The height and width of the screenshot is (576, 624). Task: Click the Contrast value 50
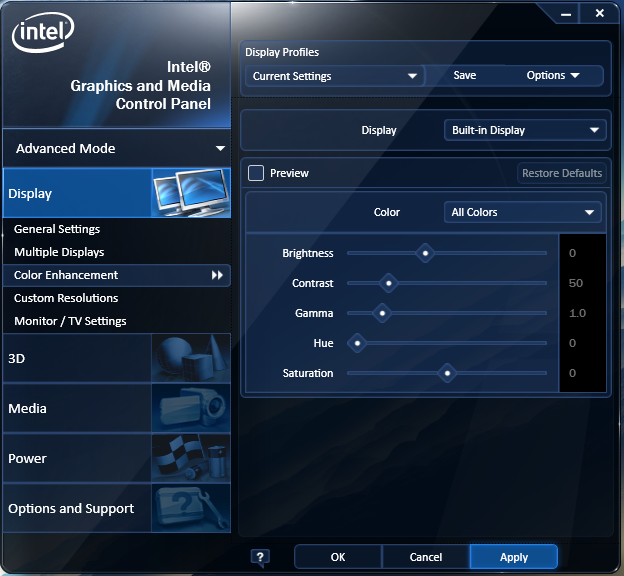coord(575,283)
